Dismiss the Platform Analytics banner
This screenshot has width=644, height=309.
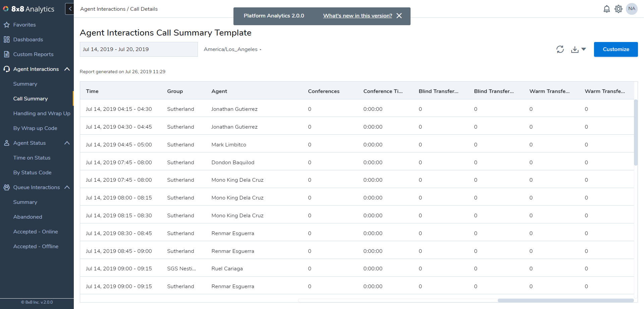(399, 16)
